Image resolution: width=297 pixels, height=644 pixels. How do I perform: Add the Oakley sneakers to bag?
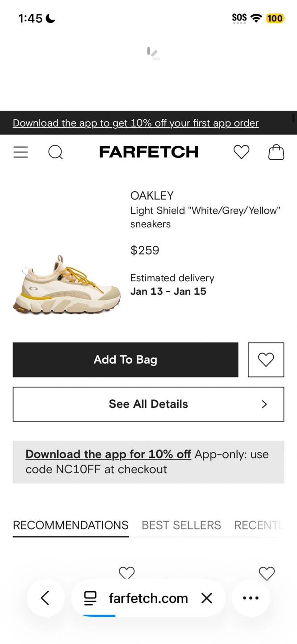pyautogui.click(x=125, y=360)
